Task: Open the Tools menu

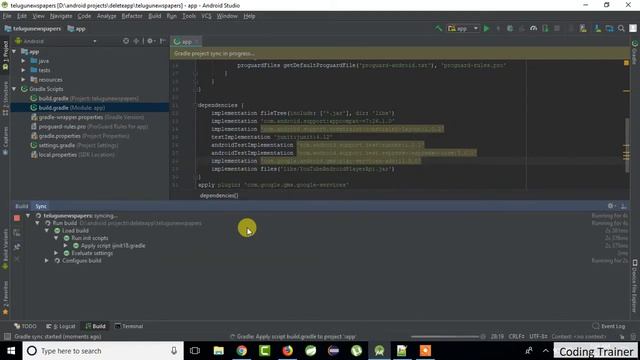Action: [x=189, y=16]
